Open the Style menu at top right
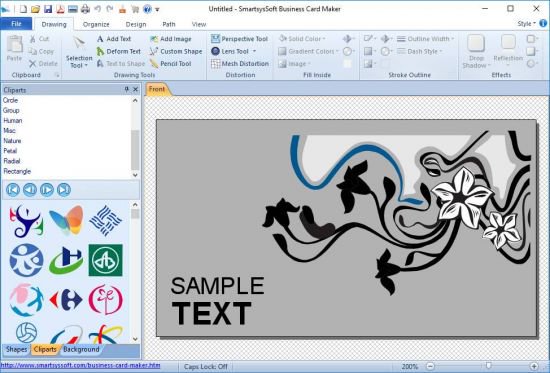Screen dimensions: 550x373 pos(526,24)
